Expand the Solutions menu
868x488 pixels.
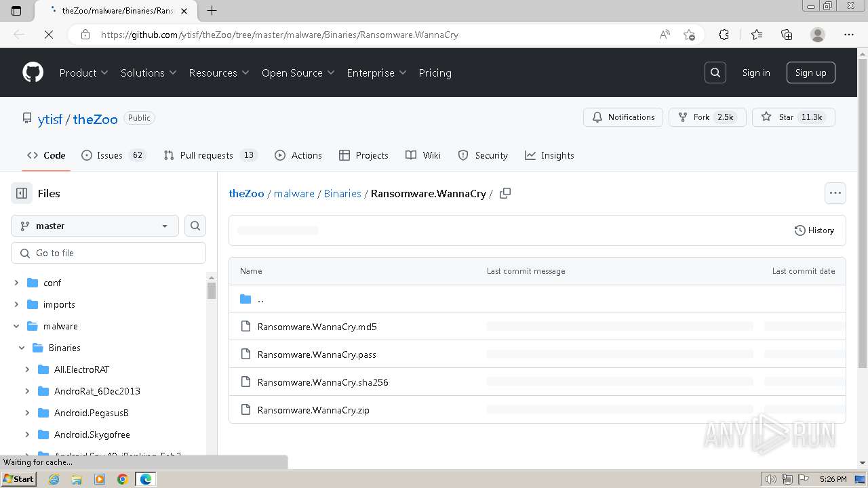[x=149, y=73]
